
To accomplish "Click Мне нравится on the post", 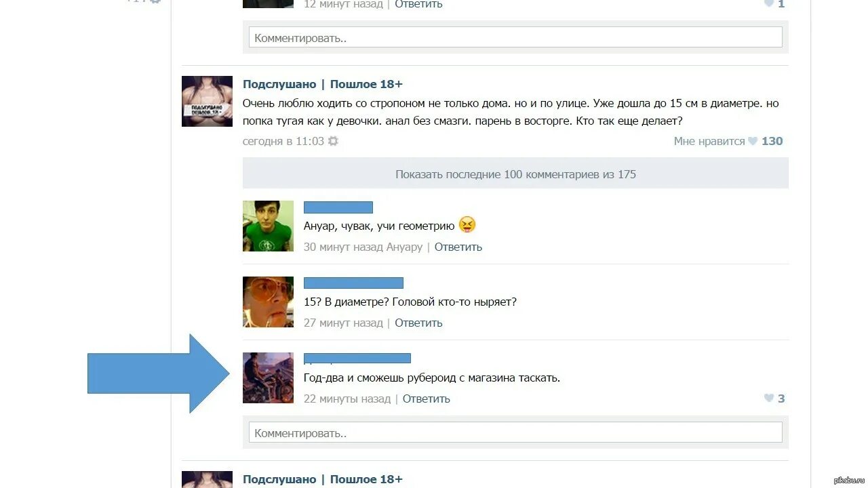I will [x=709, y=141].
